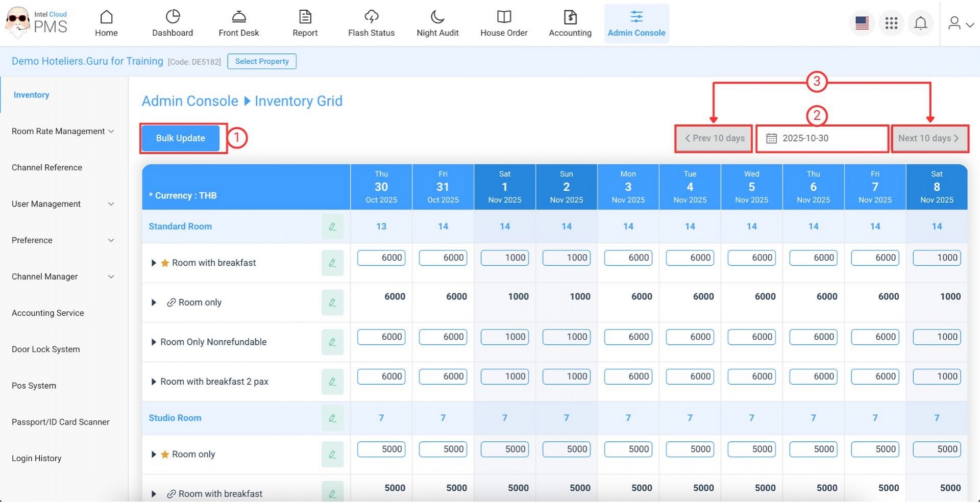Open the notifications bell icon
The height and width of the screenshot is (503, 980).
920,23
